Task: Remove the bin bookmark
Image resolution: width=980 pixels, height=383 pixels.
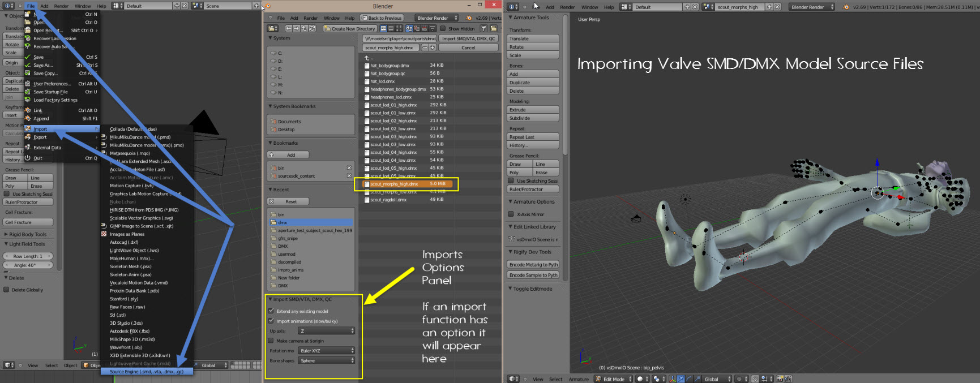Action: click(x=349, y=168)
